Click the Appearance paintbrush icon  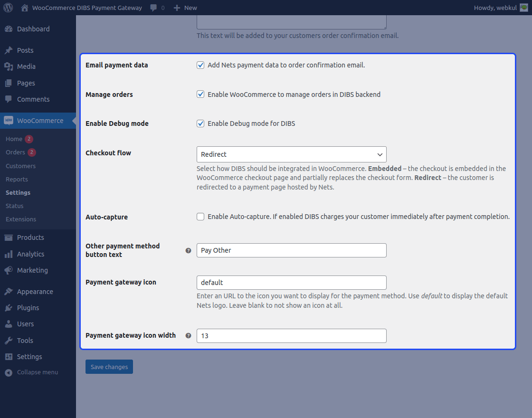pos(9,292)
